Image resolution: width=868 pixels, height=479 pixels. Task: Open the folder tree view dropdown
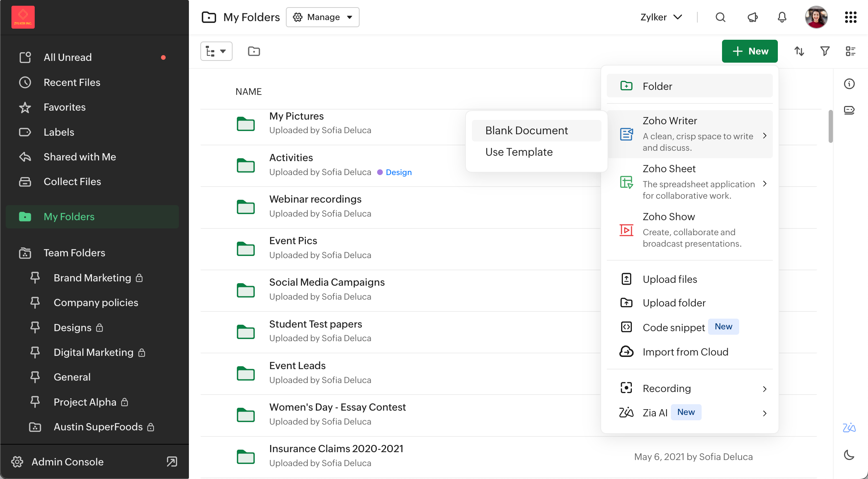pos(216,51)
